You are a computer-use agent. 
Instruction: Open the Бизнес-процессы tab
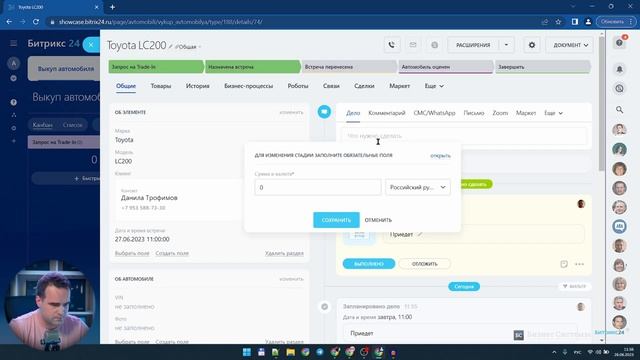coord(248,86)
